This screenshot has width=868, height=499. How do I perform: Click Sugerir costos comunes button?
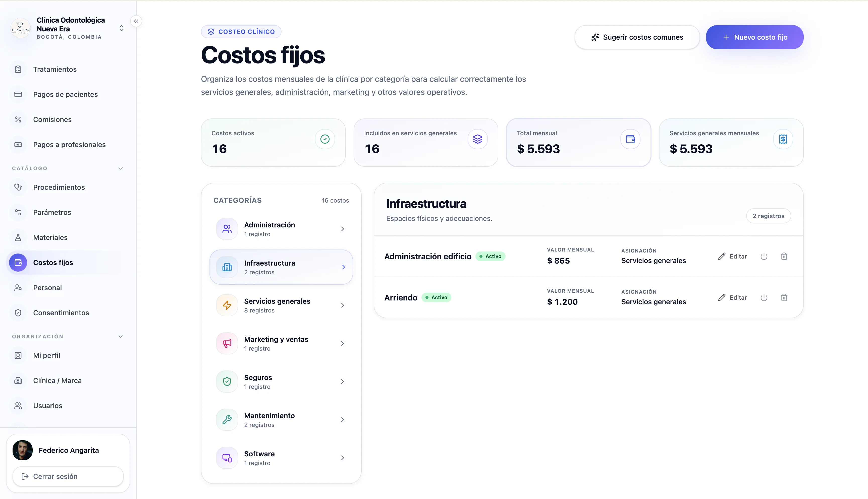click(637, 37)
